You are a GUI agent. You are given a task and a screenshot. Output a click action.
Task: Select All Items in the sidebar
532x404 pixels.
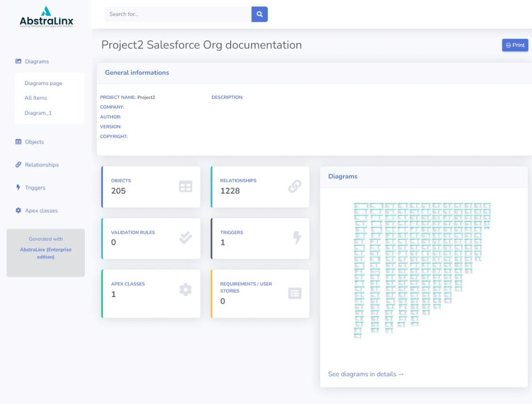pyautogui.click(x=36, y=98)
